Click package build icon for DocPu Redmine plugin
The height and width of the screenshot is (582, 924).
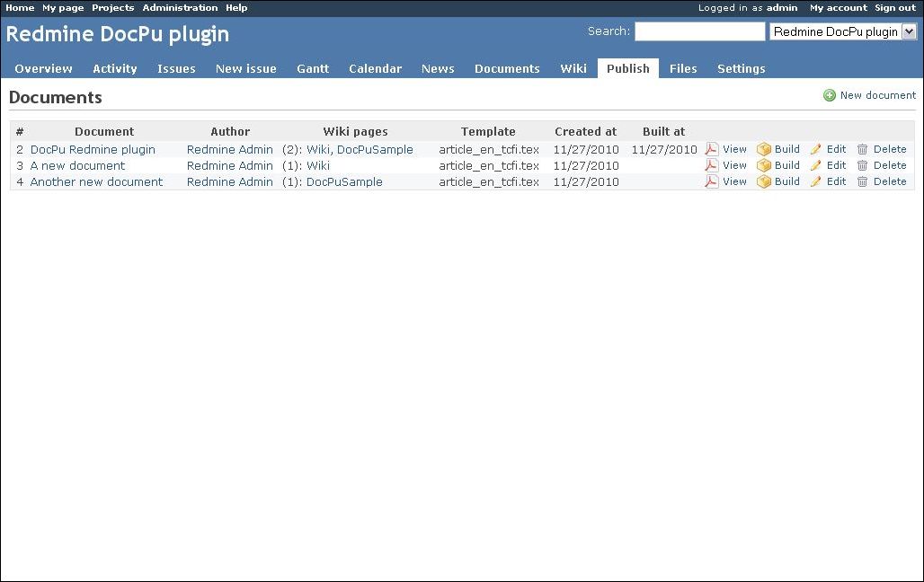point(764,149)
